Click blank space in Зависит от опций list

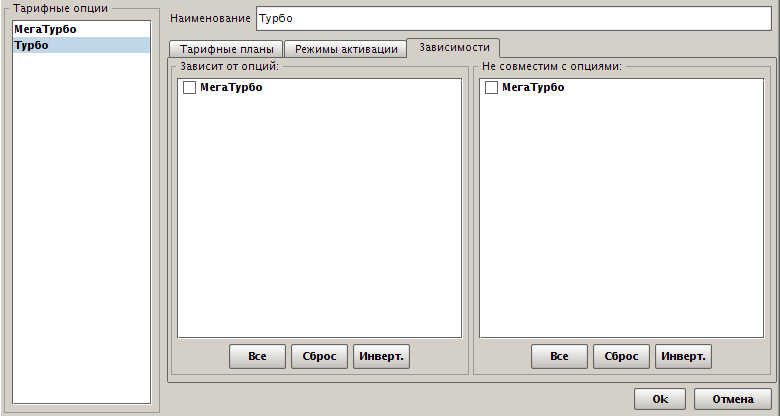[320, 220]
